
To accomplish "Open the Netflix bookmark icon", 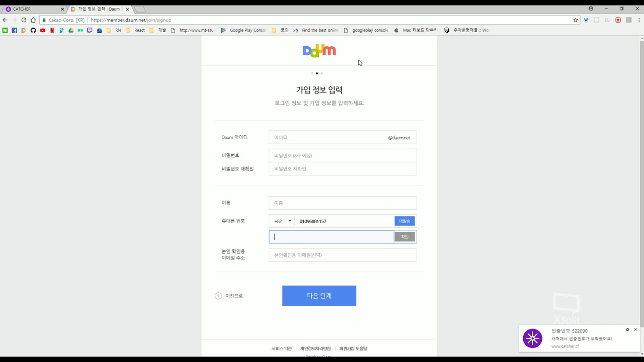I will [x=52, y=30].
